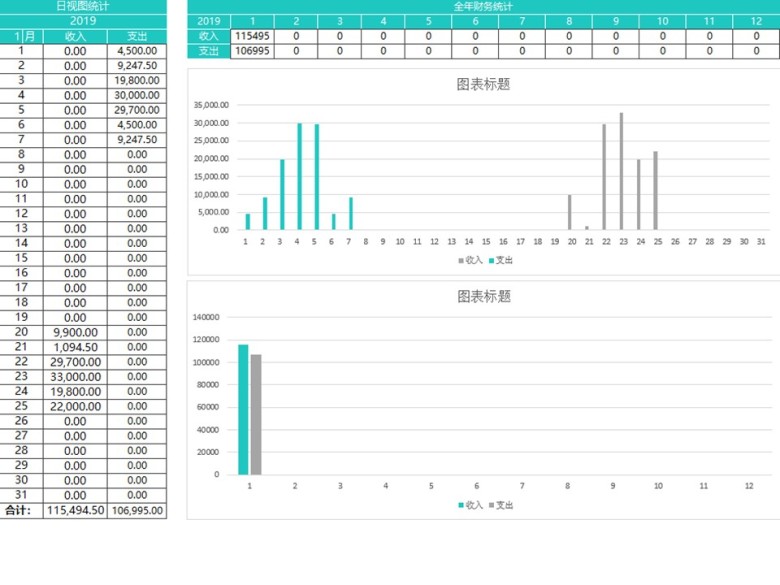Select the 合计 total label cell
Screen dimensions: 780x585
point(21,510)
